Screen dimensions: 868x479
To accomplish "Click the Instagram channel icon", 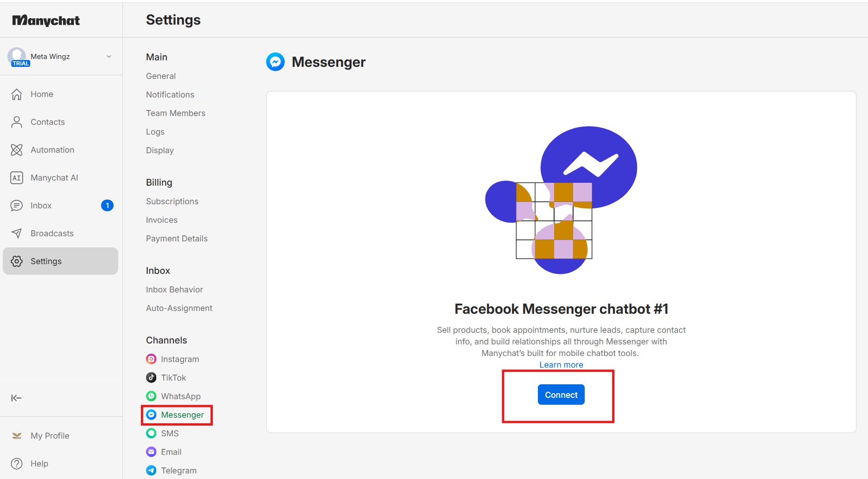I will [151, 359].
